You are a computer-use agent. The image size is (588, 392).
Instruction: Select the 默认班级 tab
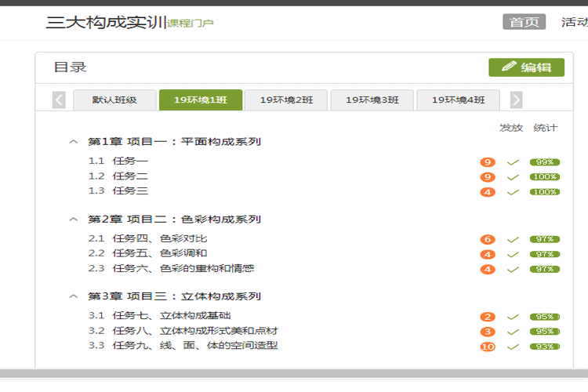pyautogui.click(x=114, y=100)
